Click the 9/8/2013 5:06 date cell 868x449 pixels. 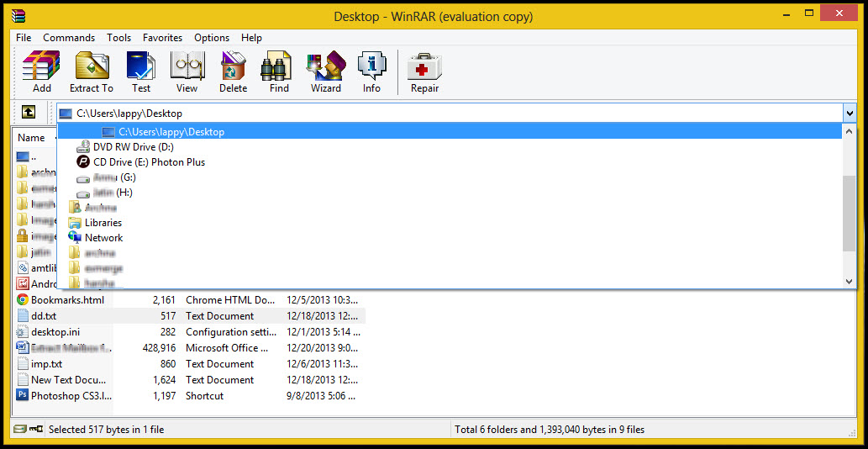tap(323, 396)
